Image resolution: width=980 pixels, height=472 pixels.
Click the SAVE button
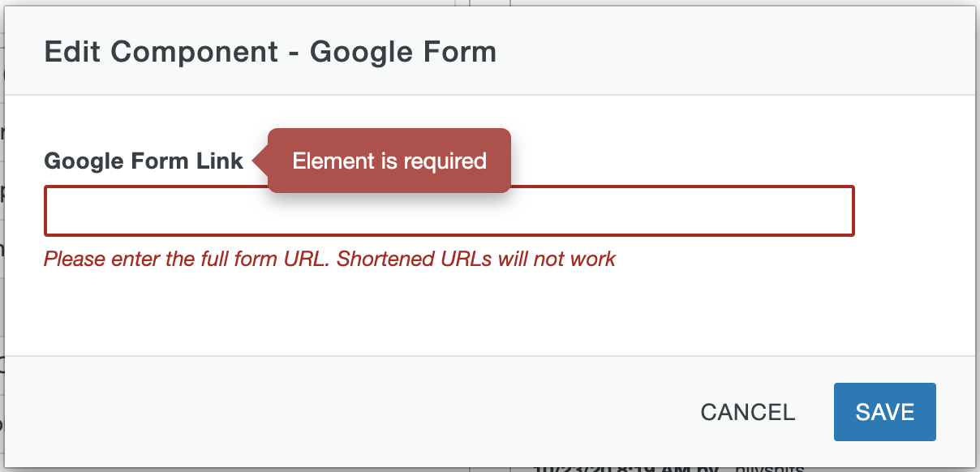[884, 412]
